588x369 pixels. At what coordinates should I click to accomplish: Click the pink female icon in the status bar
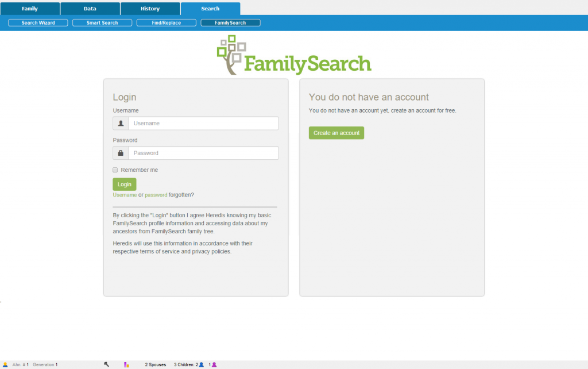click(213, 364)
